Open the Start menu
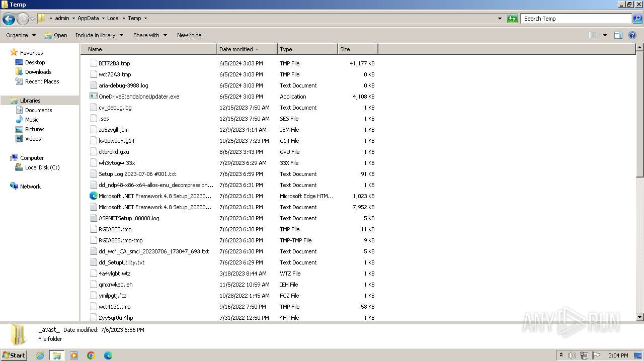 tap(14, 355)
